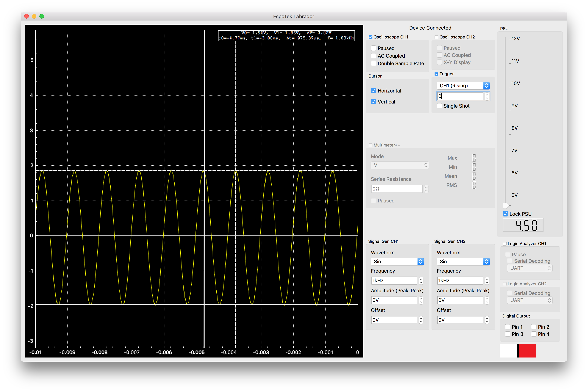Toggle AC Coupled for CH1
This screenshot has height=392, width=588.
click(x=373, y=56)
